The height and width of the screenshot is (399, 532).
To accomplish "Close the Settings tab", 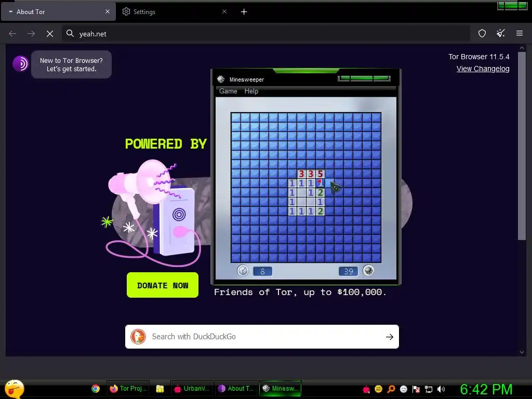I will 224,11.
